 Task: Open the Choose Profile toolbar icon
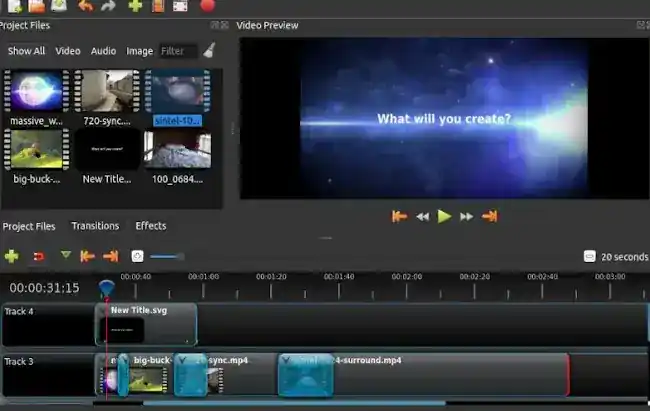point(158,5)
